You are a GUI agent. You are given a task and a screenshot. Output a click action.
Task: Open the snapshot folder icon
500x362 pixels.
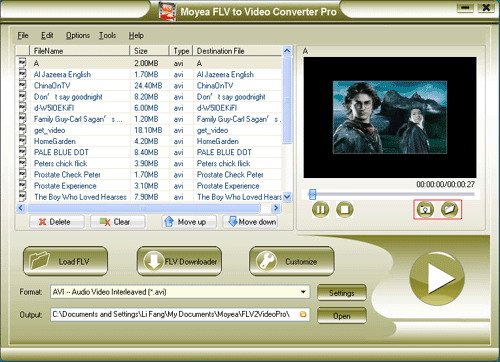449,209
